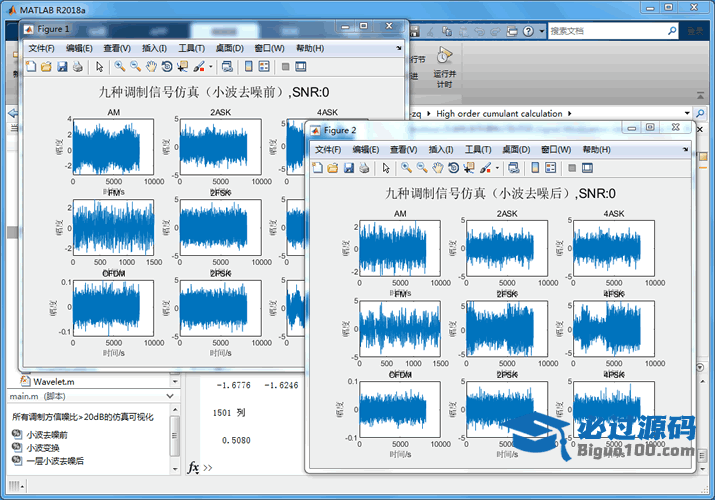
Task: Select the Pan hand tool in Figure 2
Action: click(x=437, y=167)
